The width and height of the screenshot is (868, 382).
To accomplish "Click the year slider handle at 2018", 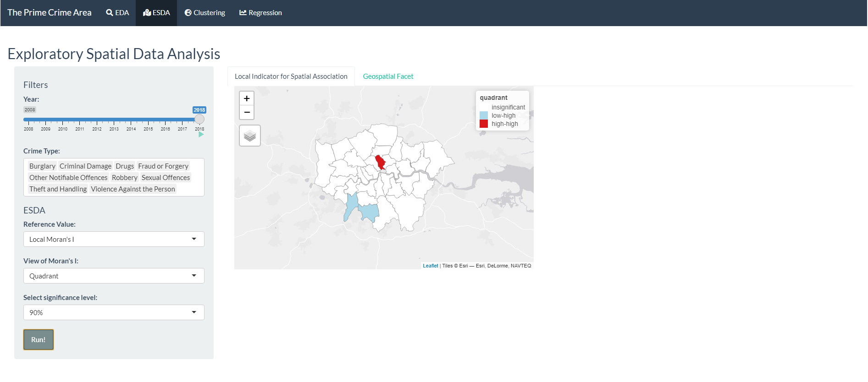I will (199, 120).
